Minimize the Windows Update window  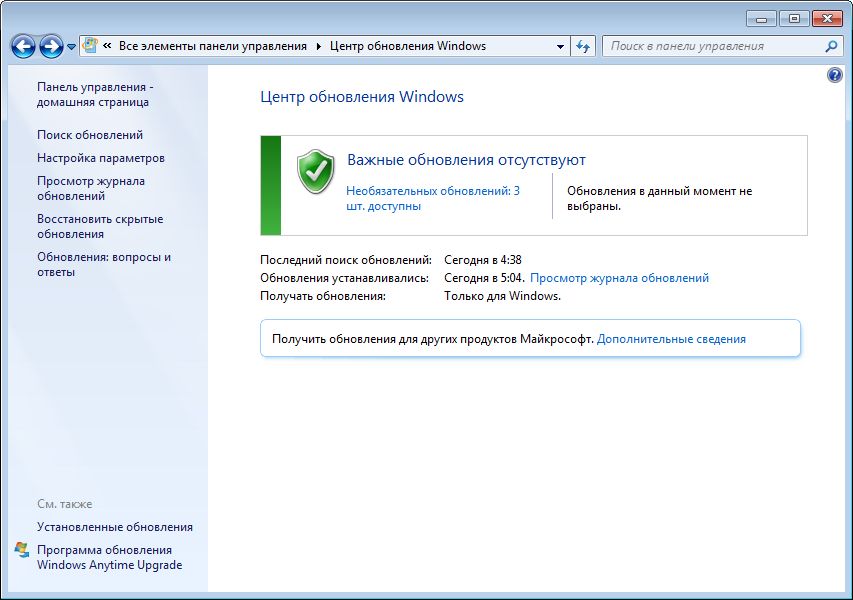click(x=762, y=19)
